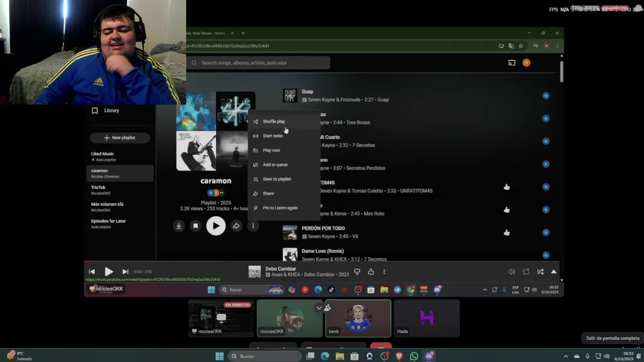Open a new browser tab with the plus icon
644x362 pixels.
(x=243, y=33)
